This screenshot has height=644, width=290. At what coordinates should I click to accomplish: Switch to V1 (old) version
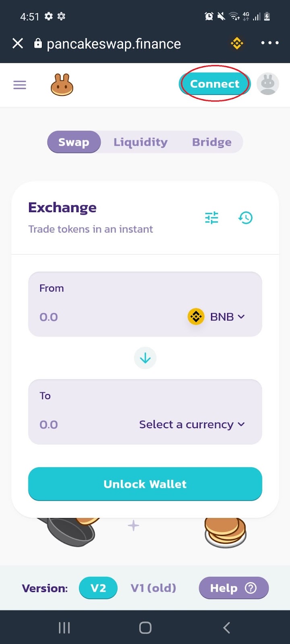pyautogui.click(x=153, y=588)
